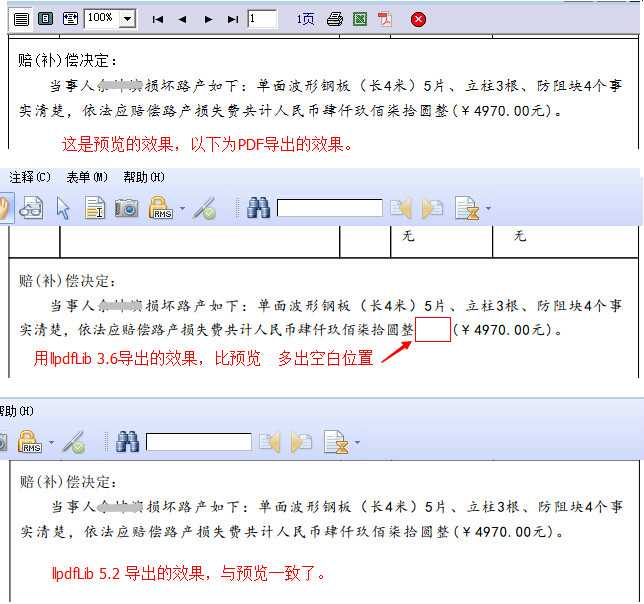The width and height of the screenshot is (644, 604).
Task: Open the 100% zoom dropdown
Action: click(x=128, y=19)
